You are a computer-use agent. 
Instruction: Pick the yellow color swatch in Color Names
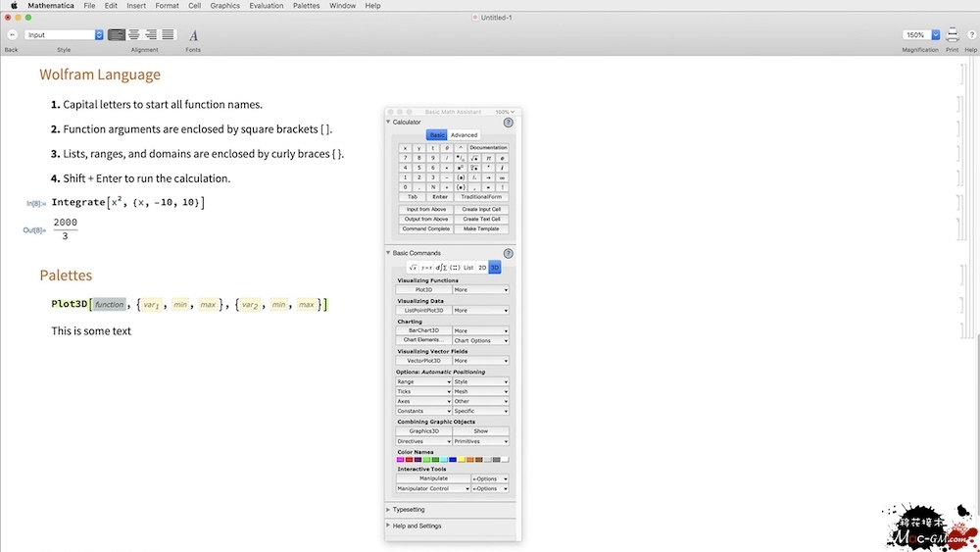coord(460,459)
